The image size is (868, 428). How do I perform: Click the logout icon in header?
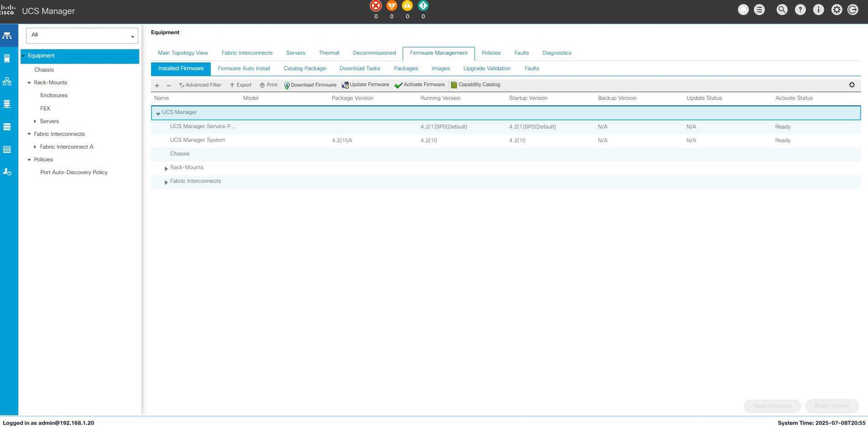point(853,10)
